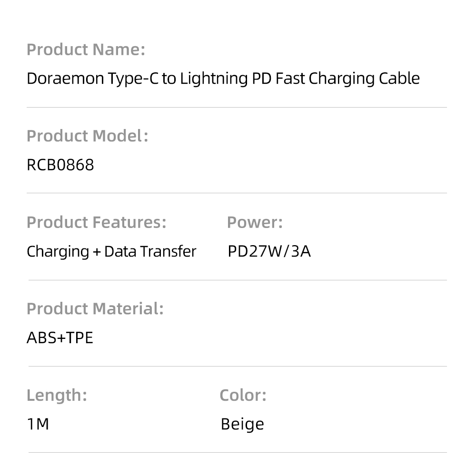Click the divider line under RCB0868
This screenshot has height=476, width=476.
tap(237, 193)
